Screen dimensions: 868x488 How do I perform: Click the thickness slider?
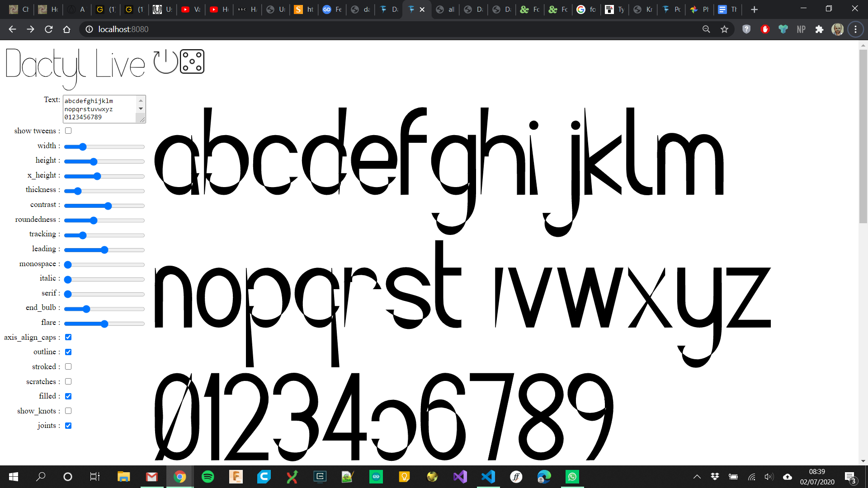(104, 191)
